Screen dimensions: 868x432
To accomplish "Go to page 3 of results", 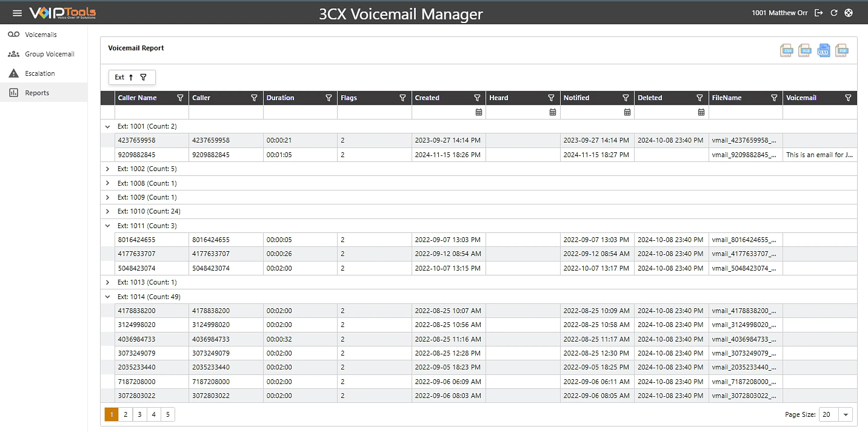I will point(139,414).
